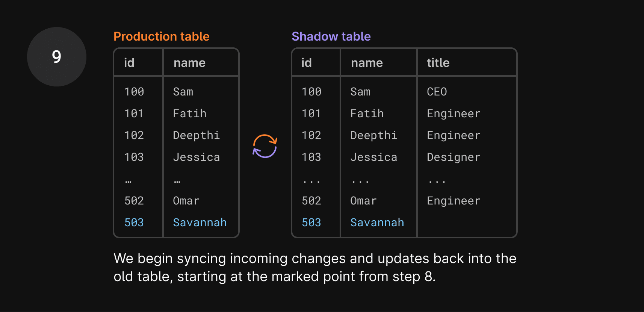Select blue "Savannah" in the Shadow table
The image size is (644, 312).
coord(377,223)
